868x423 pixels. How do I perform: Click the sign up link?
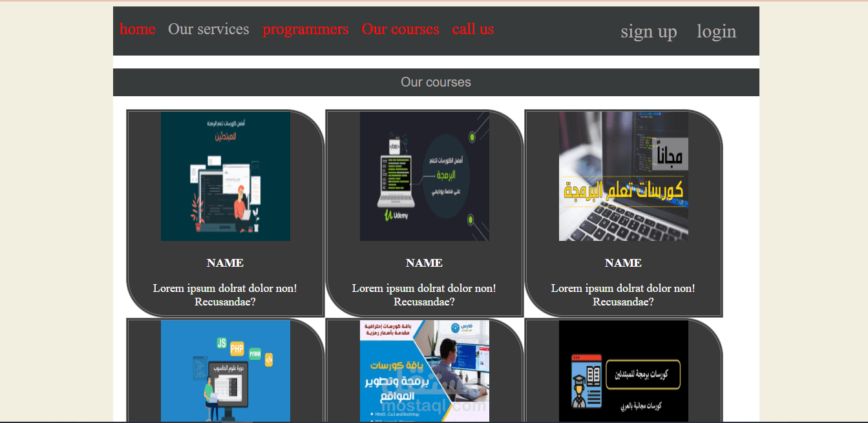click(x=649, y=31)
